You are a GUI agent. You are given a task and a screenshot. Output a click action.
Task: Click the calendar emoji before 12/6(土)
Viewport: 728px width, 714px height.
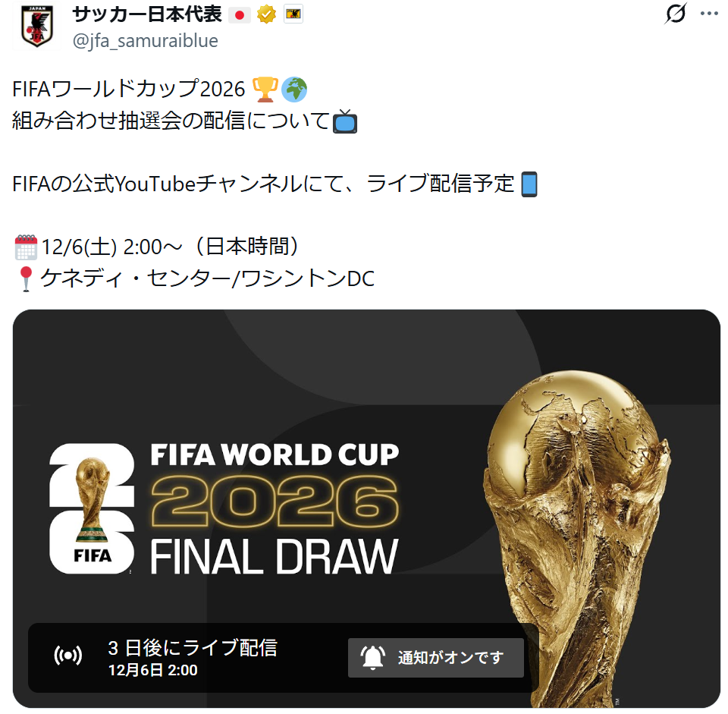[26, 247]
